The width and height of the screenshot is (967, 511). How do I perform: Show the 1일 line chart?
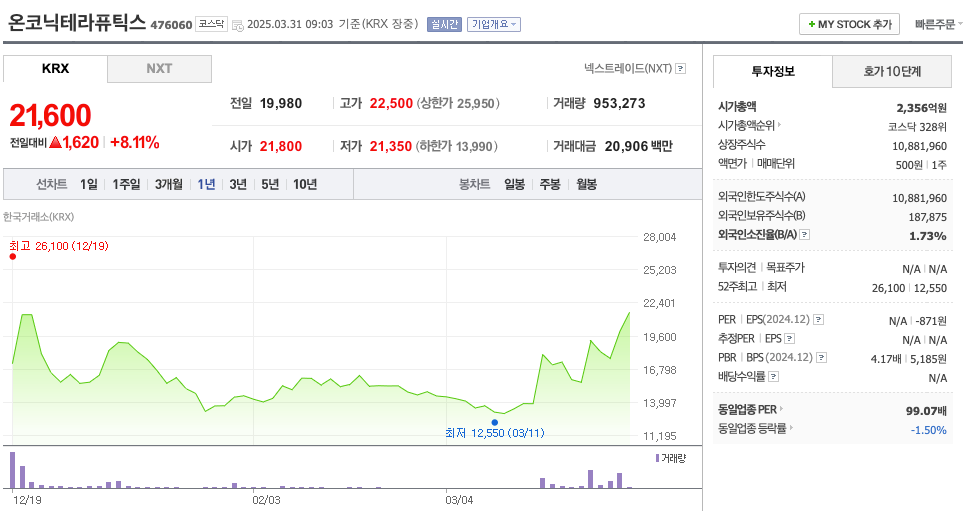point(89,184)
